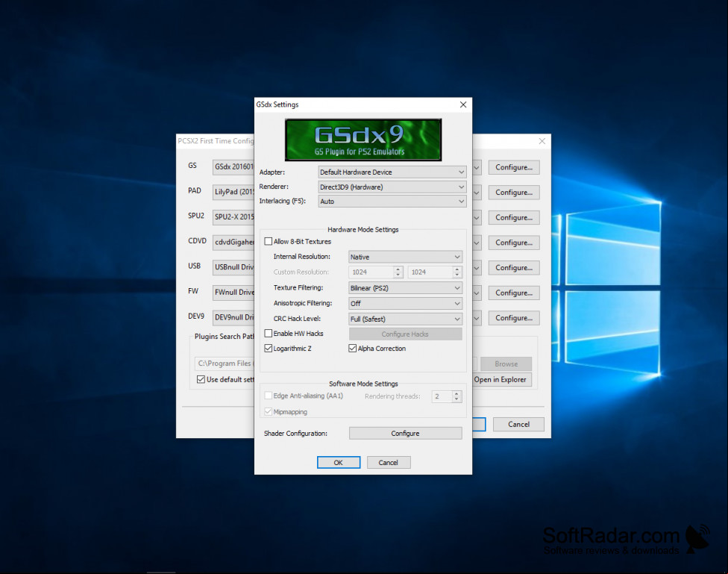Open Shader Configuration with the Configure button
The width and height of the screenshot is (728, 574).
click(x=405, y=433)
